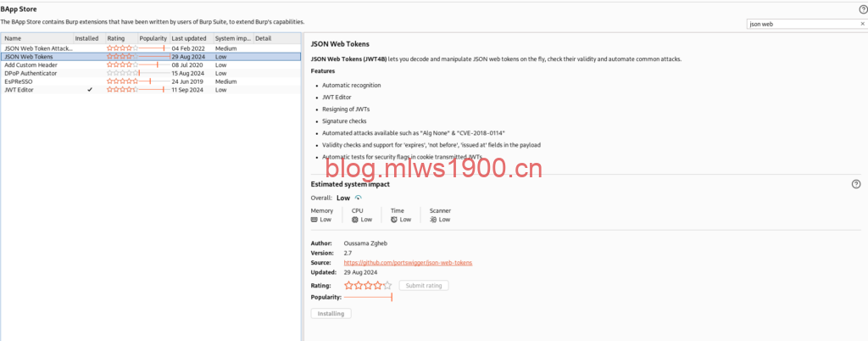The image size is (868, 341).
Task: Click the Medium impact cell of EsPReSSO
Action: pyautogui.click(x=225, y=81)
